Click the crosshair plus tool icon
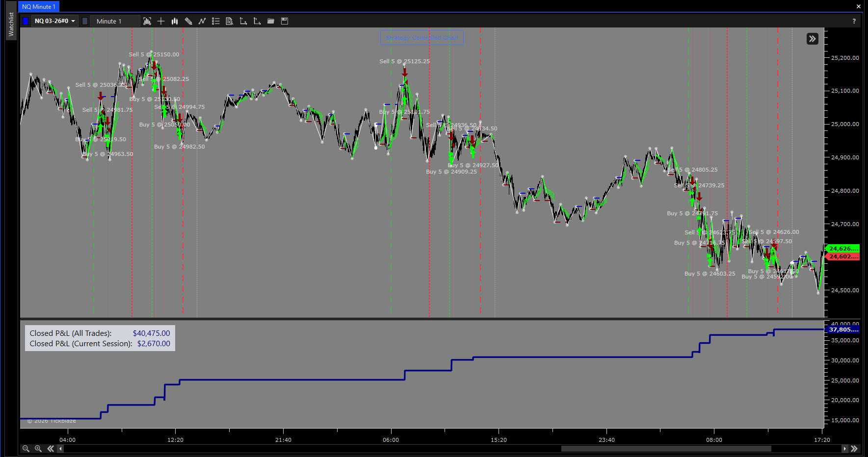This screenshot has height=457, width=868. coord(161,21)
